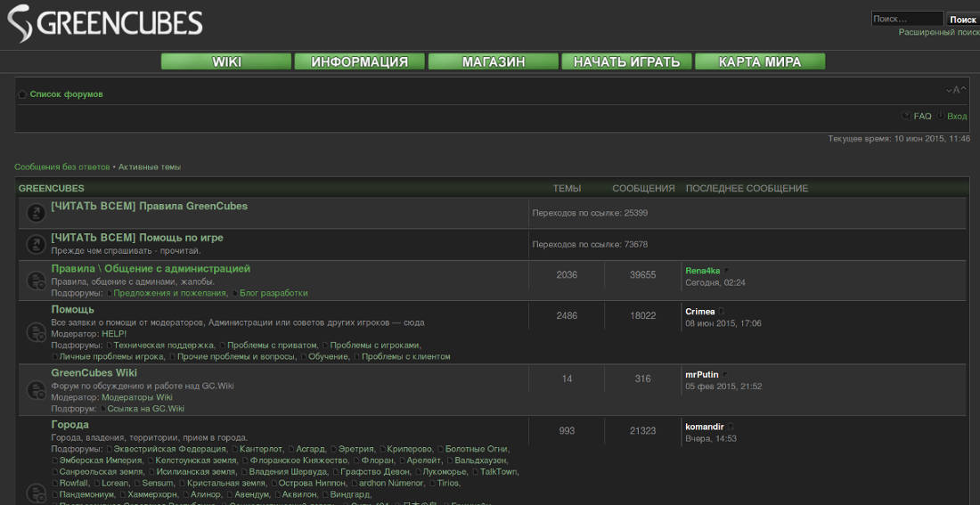Open user profile Crimea
Screen dimensions: 980x505
[x=700, y=311]
